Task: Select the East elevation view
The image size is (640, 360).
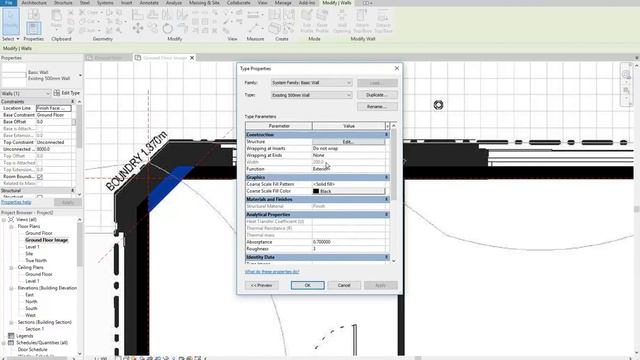Action: click(x=29, y=295)
